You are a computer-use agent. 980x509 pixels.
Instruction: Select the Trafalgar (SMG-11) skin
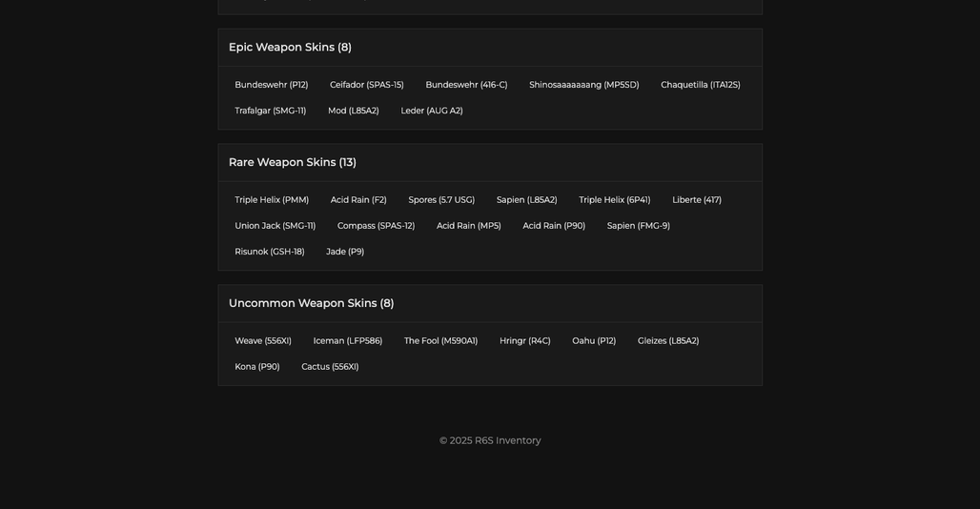(x=271, y=111)
